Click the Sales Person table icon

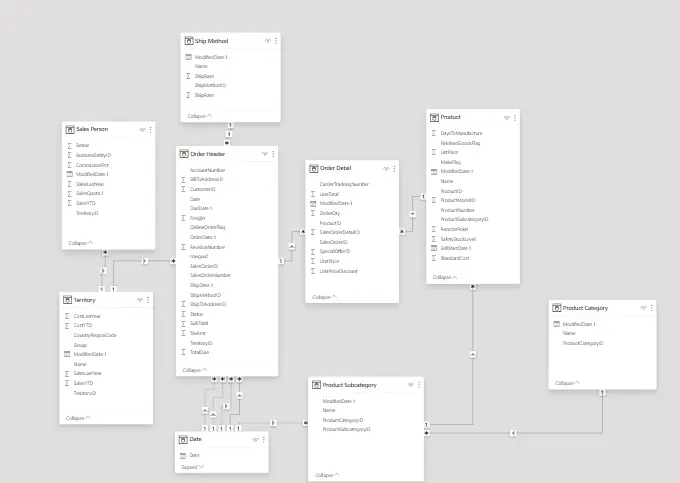[x=70, y=129]
